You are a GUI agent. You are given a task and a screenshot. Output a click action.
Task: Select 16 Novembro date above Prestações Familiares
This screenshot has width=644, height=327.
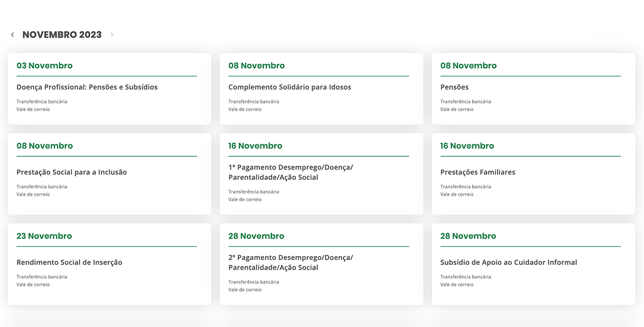click(467, 146)
